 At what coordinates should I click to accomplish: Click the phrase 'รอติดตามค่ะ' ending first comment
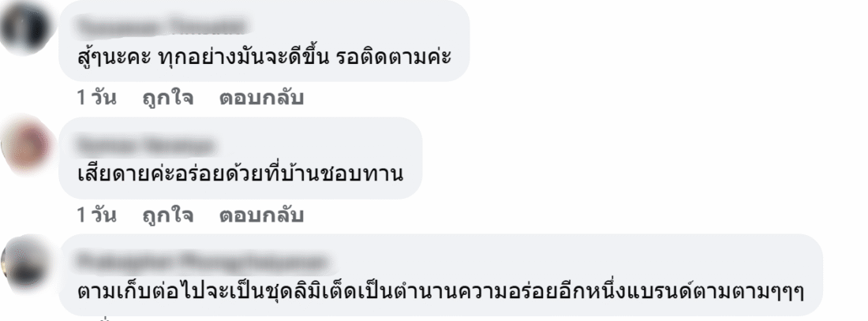pos(394,57)
